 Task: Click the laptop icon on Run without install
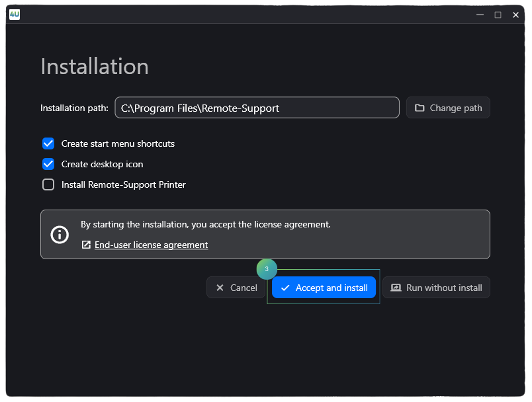point(396,288)
